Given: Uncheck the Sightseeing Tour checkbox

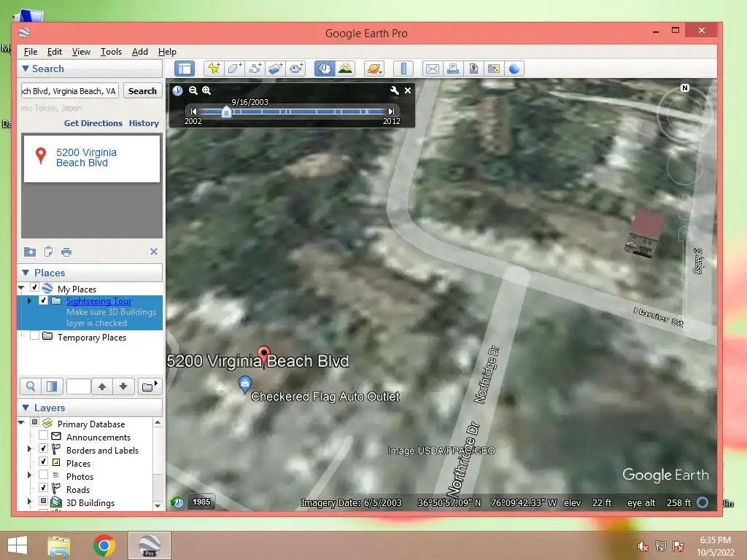Looking at the screenshot, I should coord(43,300).
